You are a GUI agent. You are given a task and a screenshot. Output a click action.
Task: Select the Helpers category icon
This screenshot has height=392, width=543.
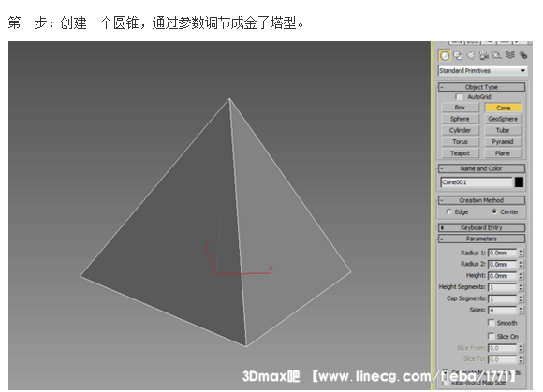(x=497, y=55)
